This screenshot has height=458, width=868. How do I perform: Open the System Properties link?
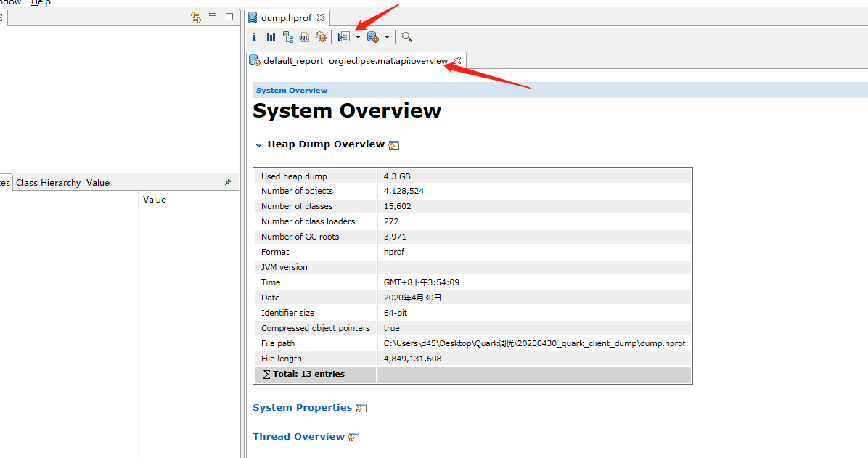click(302, 408)
